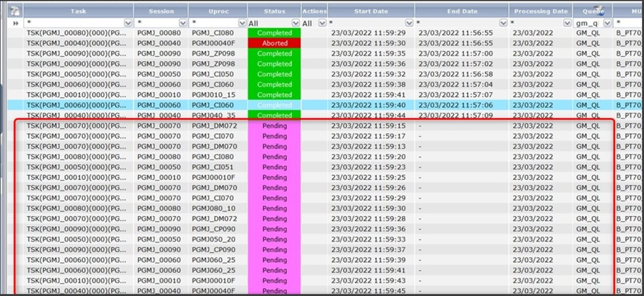Viewport: 644px width, 296px height.
Task: Select the red Aborted status cell
Action: point(274,43)
